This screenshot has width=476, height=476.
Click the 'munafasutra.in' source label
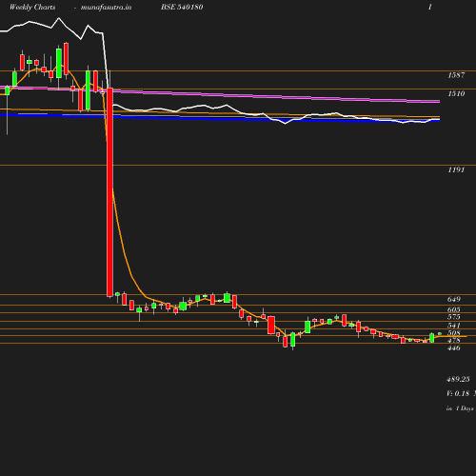coord(106,8)
